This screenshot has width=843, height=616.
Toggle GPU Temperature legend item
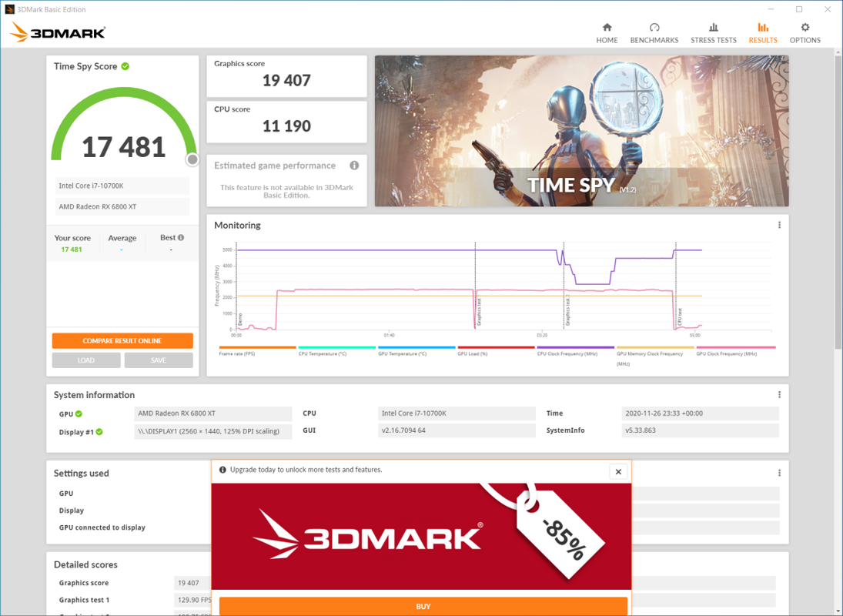tap(416, 351)
